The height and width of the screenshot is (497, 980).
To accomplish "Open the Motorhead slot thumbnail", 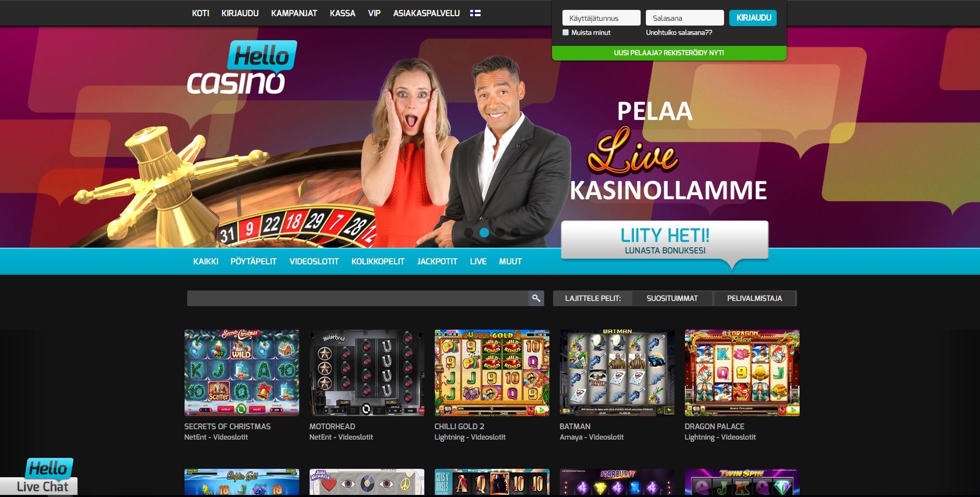I will click(x=367, y=372).
